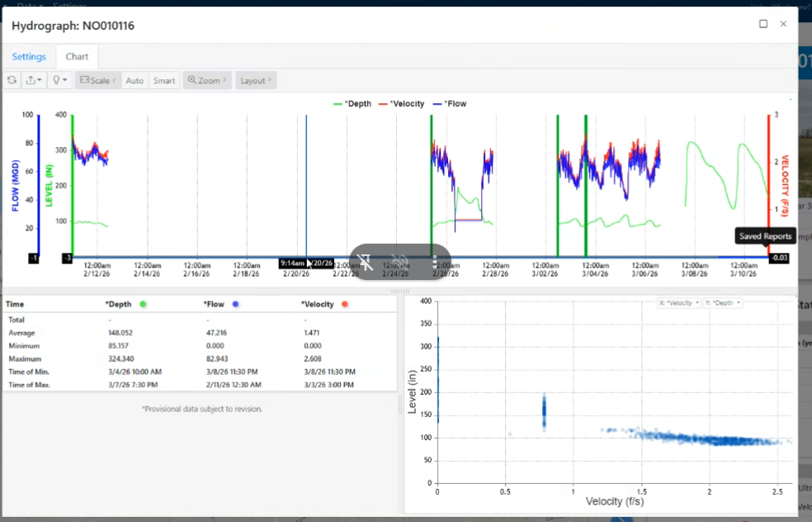Open the export/share dropdown icon
Screen dimensions: 812x522
35,80
